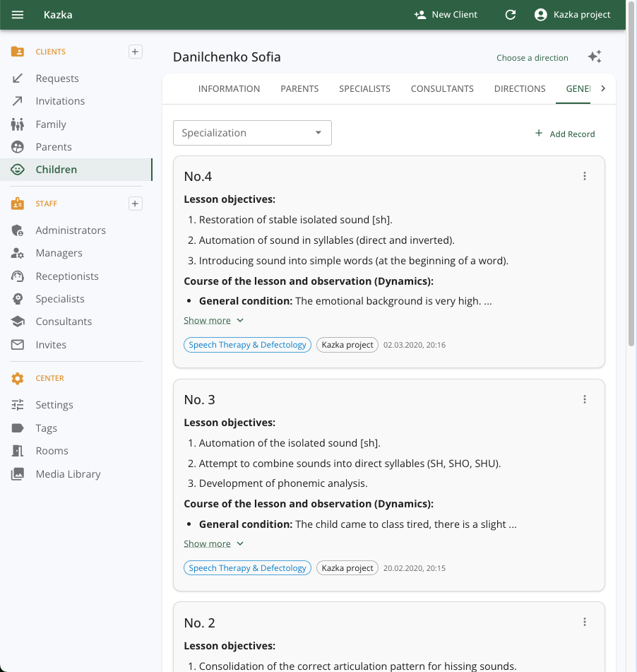Open three-dot menu for record No. 3

pos(585,399)
